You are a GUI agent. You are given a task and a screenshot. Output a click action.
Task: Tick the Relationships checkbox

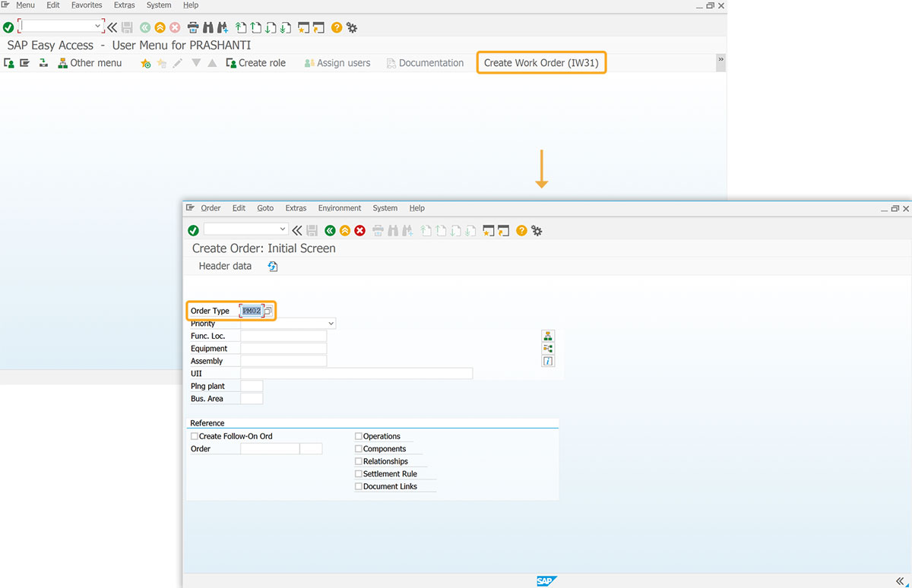coord(359,461)
